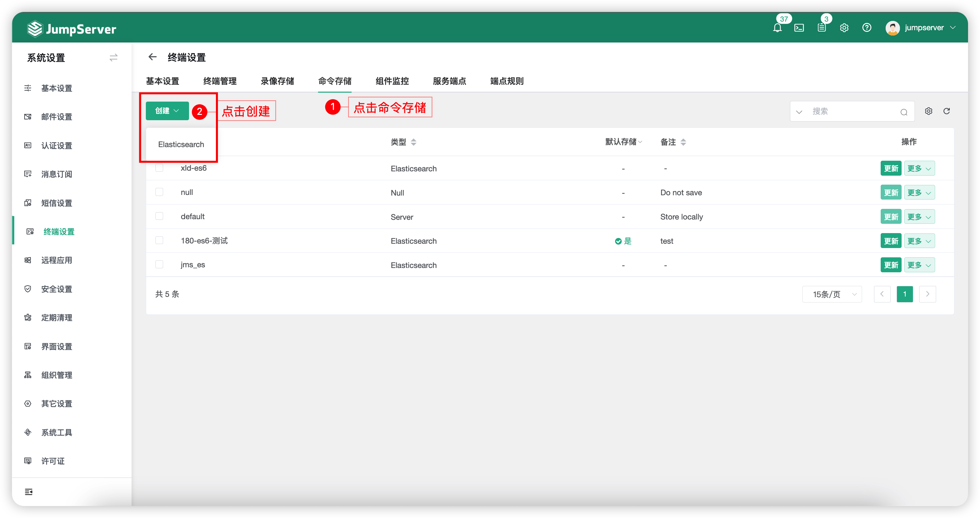980x518 pixels.
Task: Open the web terminal icon in top bar
Action: (799, 27)
